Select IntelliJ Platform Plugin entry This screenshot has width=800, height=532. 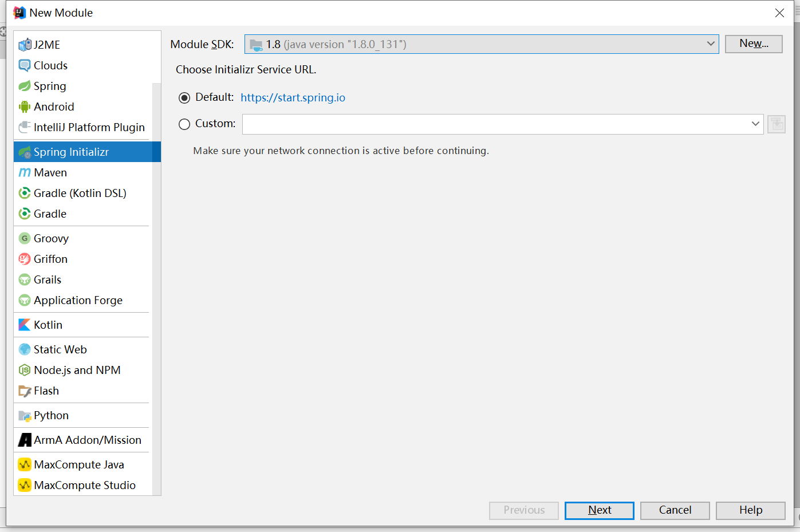click(83, 127)
